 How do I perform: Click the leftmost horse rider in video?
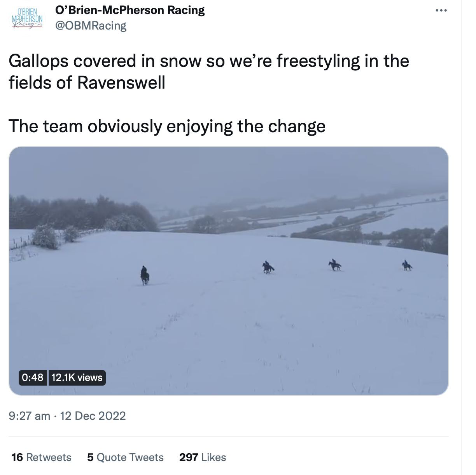pyautogui.click(x=145, y=276)
